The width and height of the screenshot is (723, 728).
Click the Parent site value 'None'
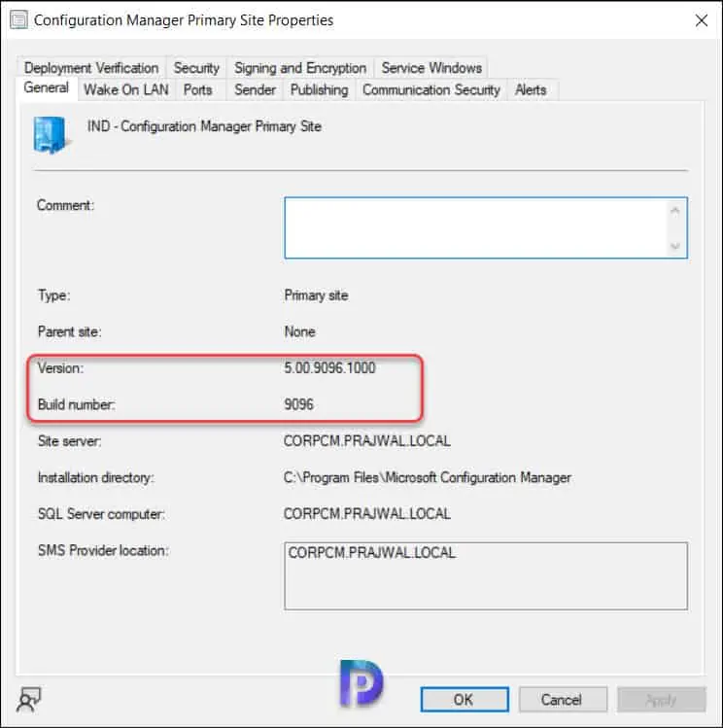pyautogui.click(x=299, y=331)
